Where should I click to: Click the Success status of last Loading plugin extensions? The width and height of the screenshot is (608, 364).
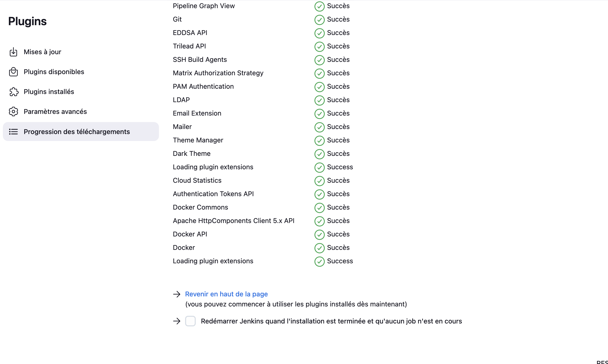[340, 261]
